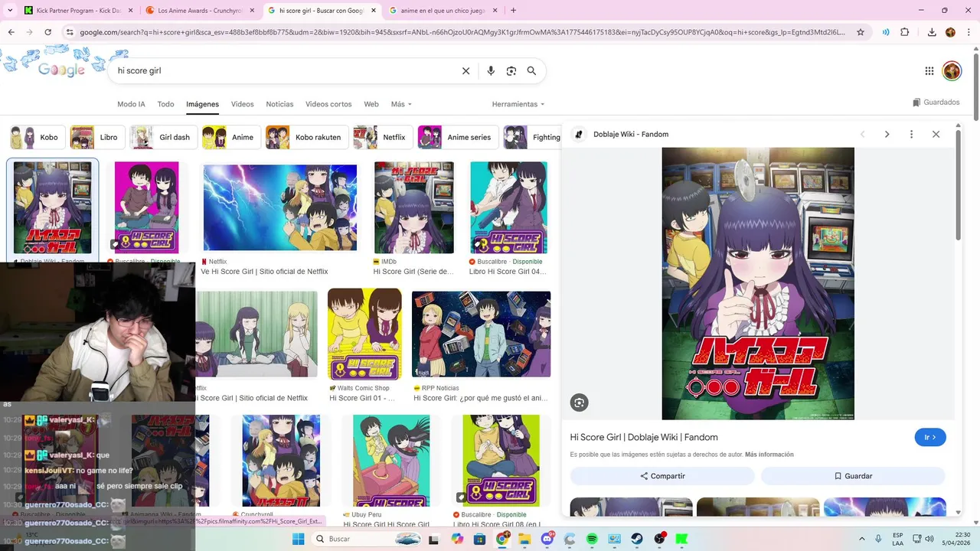Expand the Herramientas tools dropdown

(518, 104)
